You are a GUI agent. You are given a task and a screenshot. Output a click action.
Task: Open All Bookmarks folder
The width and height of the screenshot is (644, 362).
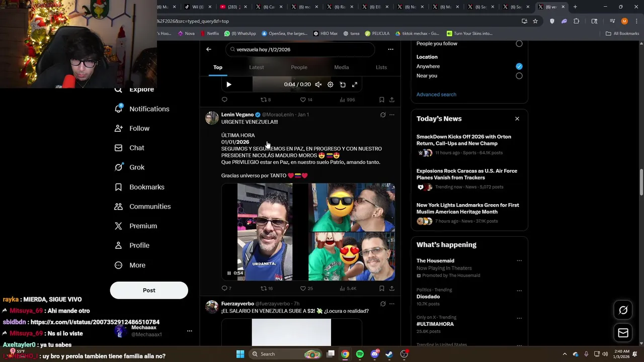tap(622, 34)
